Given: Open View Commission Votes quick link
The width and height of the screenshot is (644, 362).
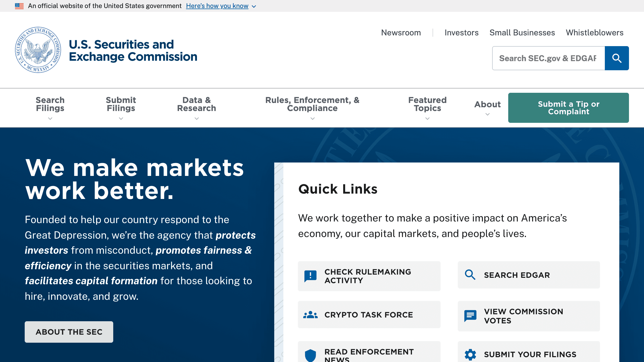Looking at the screenshot, I should click(529, 316).
